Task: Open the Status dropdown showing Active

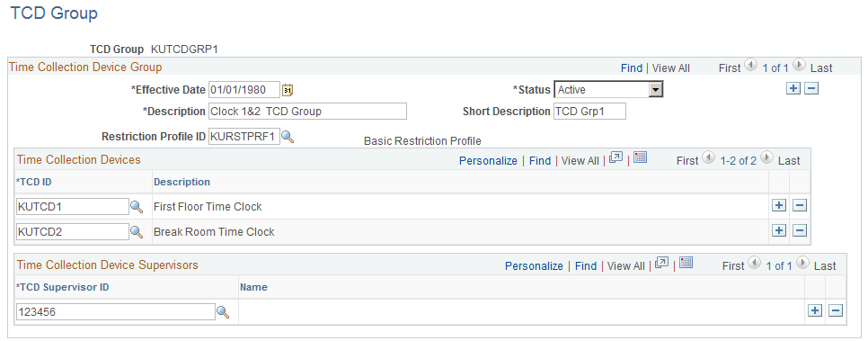Action: (608, 89)
